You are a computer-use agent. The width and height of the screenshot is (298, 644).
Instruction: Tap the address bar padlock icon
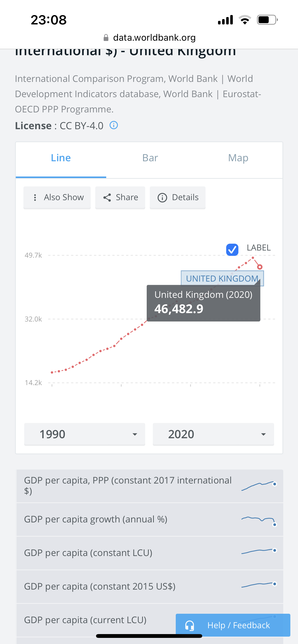(x=106, y=38)
